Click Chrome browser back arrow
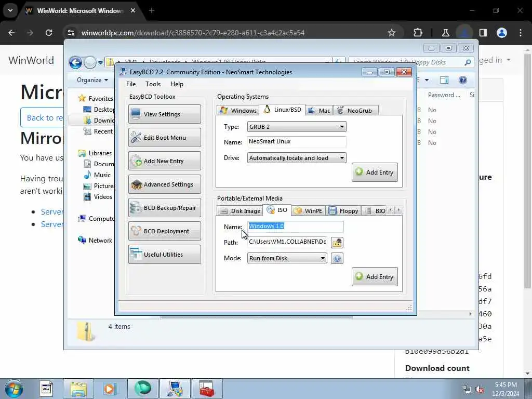The image size is (532, 399). [11, 33]
